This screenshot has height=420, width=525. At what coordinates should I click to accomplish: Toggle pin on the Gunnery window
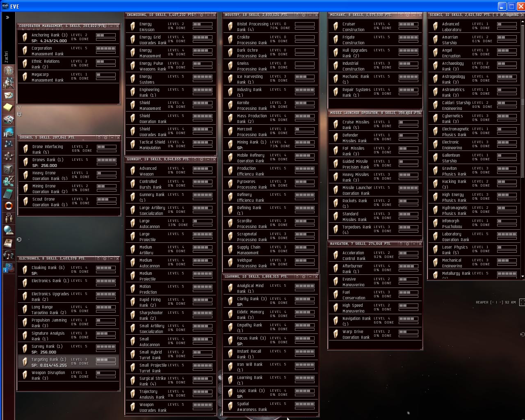pyautogui.click(x=201, y=159)
